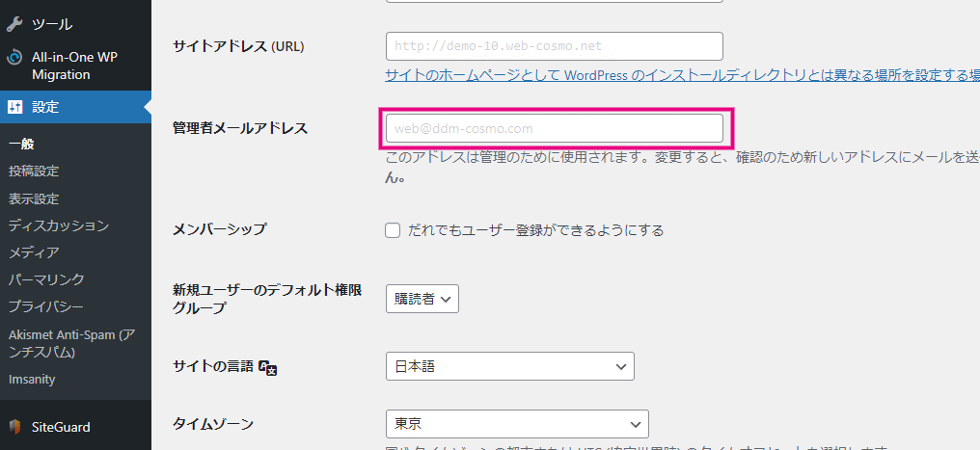Open the 購読者 default role dropdown
Viewport: 980px width, 450px height.
[422, 299]
